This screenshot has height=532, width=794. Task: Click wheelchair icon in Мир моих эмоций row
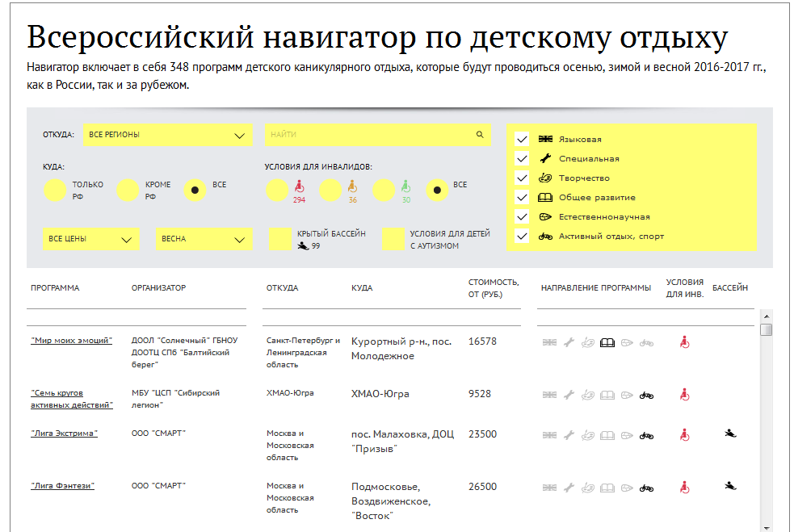coord(685,342)
